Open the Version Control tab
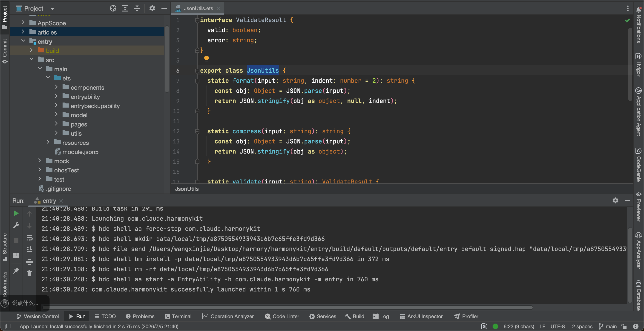 (x=38, y=316)
